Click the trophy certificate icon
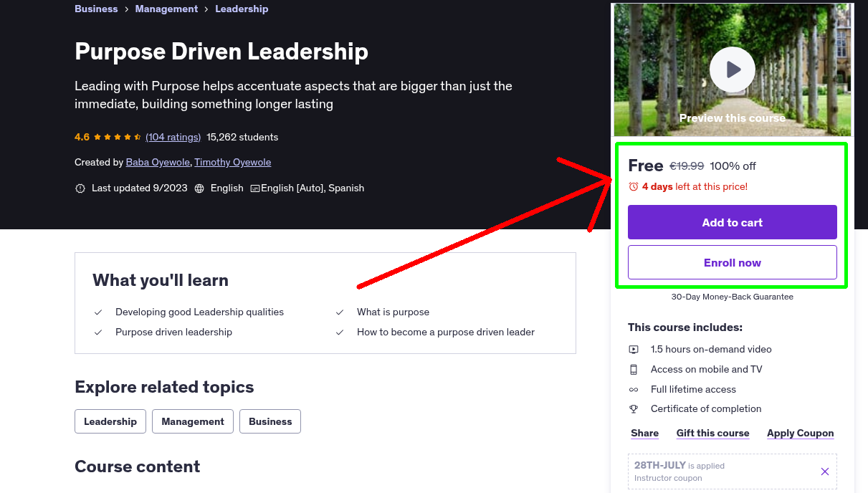The width and height of the screenshot is (868, 493). [634, 409]
